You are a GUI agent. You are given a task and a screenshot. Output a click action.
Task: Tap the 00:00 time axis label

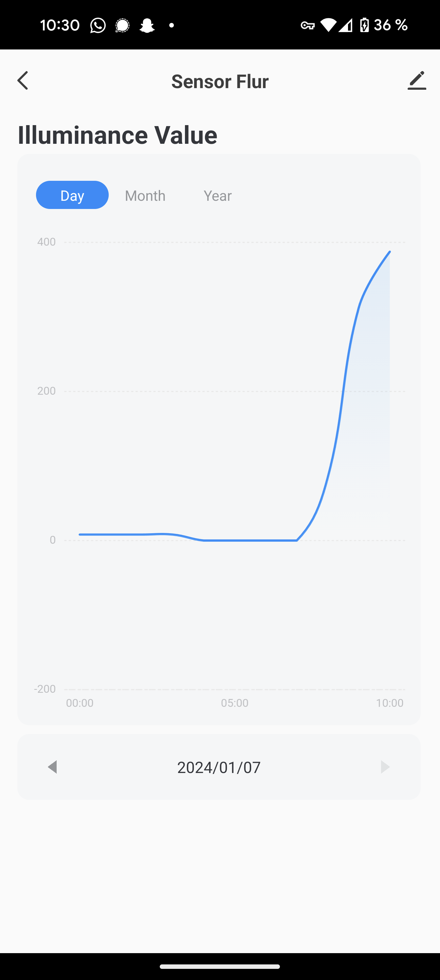click(x=80, y=703)
